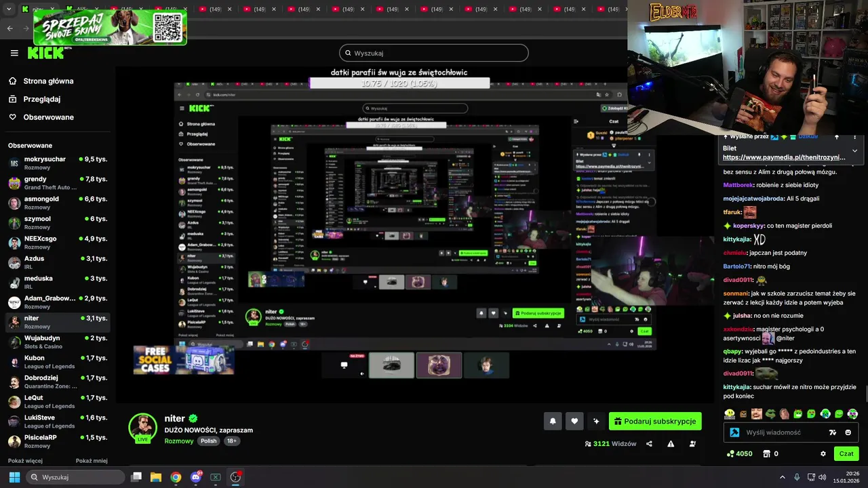Click the 18+ tag
Screen dimensions: 868x488
point(231,441)
